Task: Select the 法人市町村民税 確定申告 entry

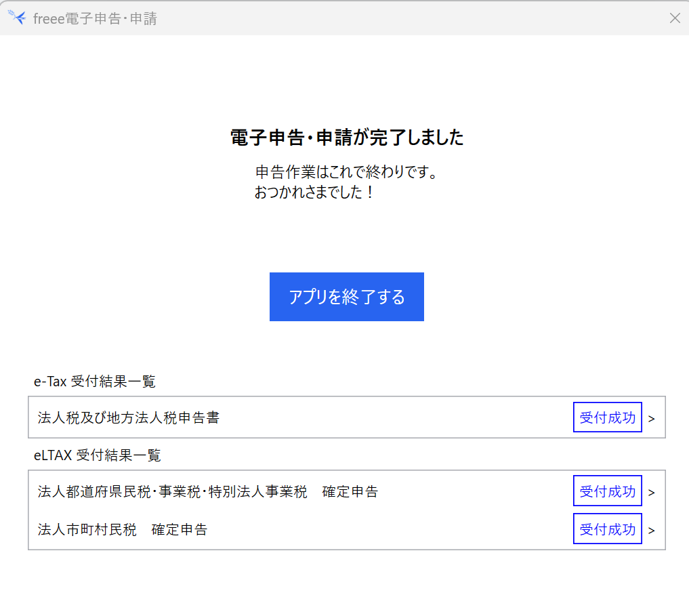Action: 123,529
